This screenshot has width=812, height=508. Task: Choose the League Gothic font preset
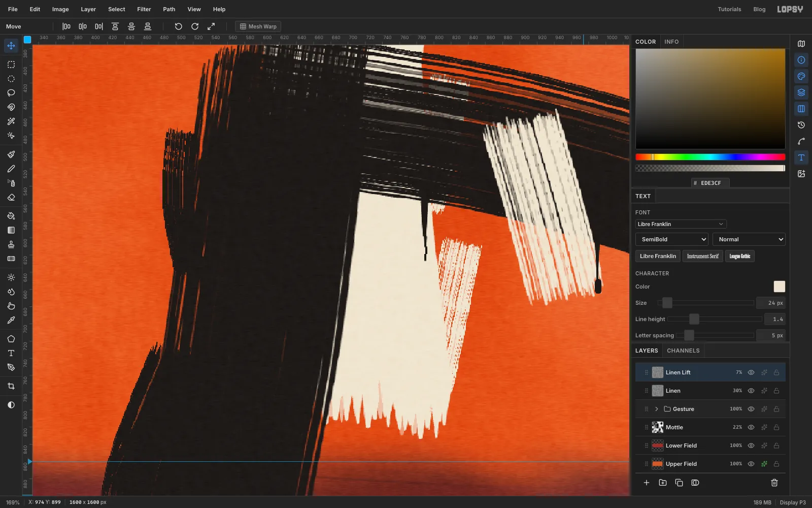tap(740, 256)
